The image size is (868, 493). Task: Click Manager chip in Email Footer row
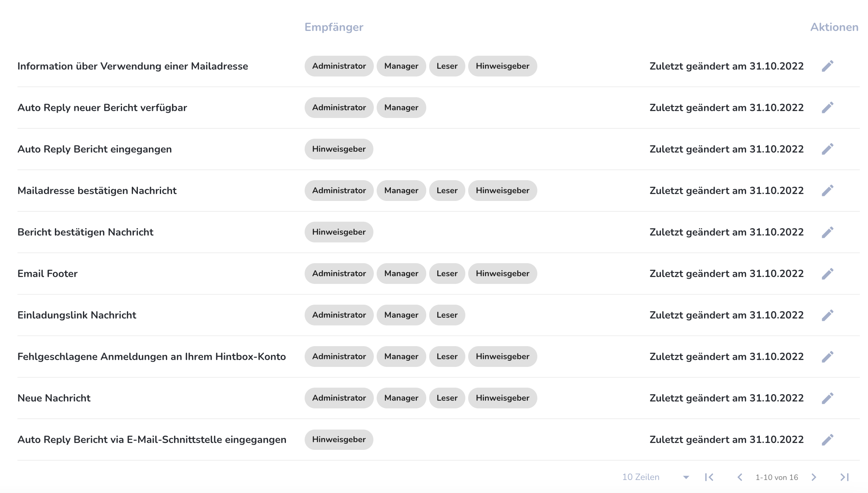(x=401, y=273)
